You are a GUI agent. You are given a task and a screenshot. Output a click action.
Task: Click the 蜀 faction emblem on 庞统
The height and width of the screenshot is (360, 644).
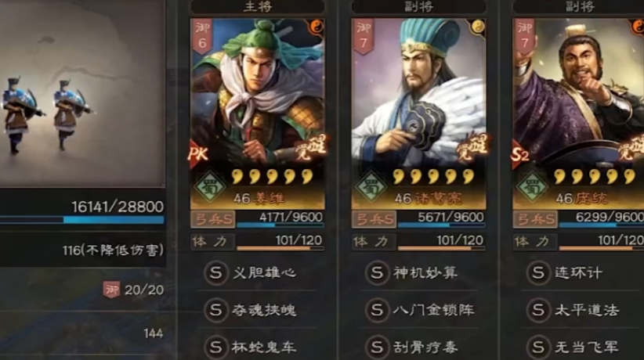pos(532,187)
